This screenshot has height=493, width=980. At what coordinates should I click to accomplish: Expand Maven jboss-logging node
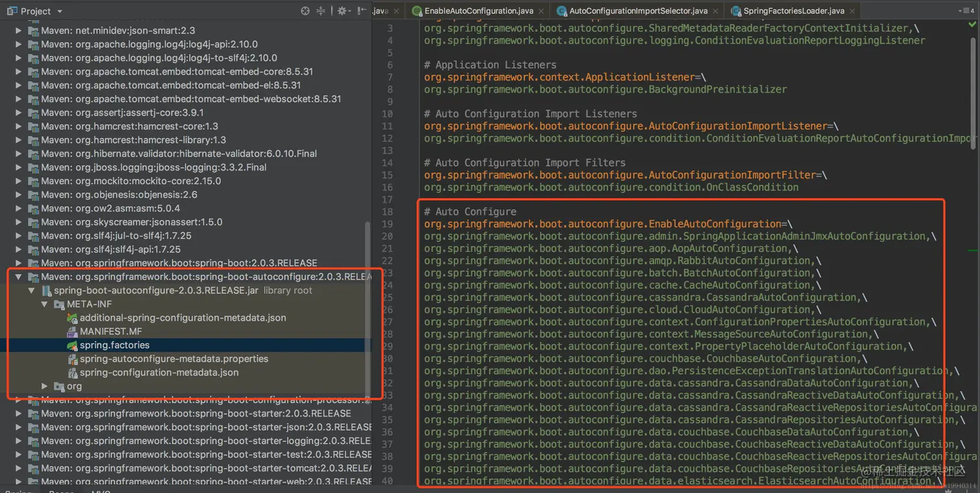pyautogui.click(x=19, y=167)
